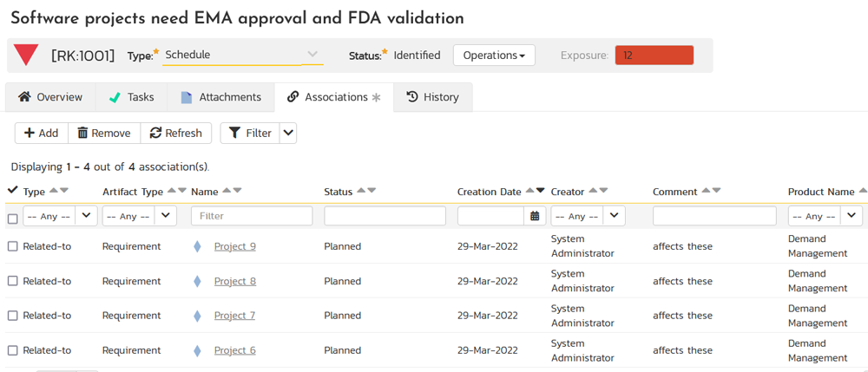The width and height of the screenshot is (868, 372).
Task: Click the Name filter text field
Action: [252, 216]
